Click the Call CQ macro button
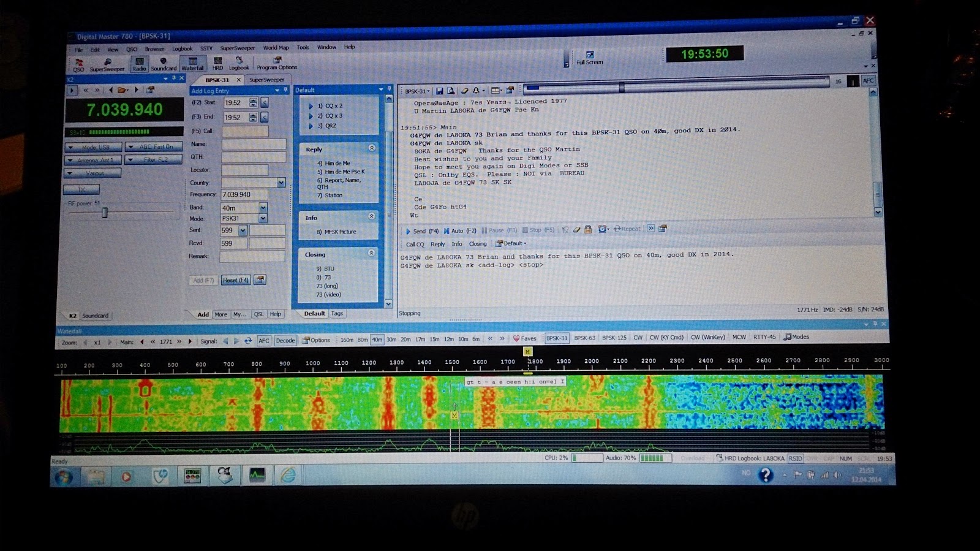Screen dimensions: 980x551 pos(415,244)
